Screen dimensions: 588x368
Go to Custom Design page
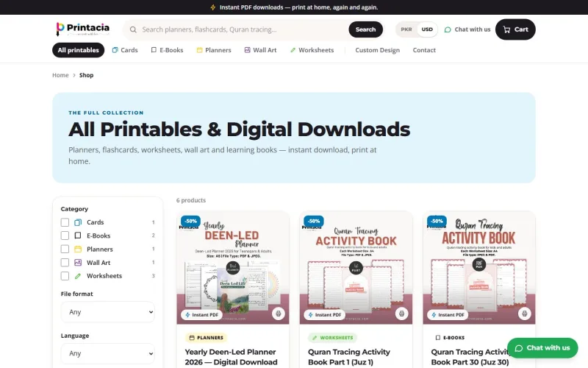[x=377, y=50]
